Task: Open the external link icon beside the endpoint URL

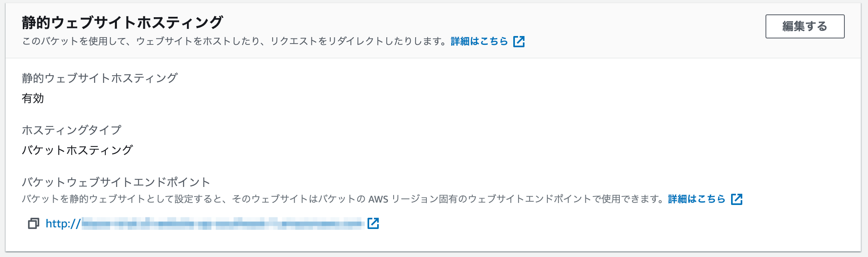Action: (x=374, y=224)
